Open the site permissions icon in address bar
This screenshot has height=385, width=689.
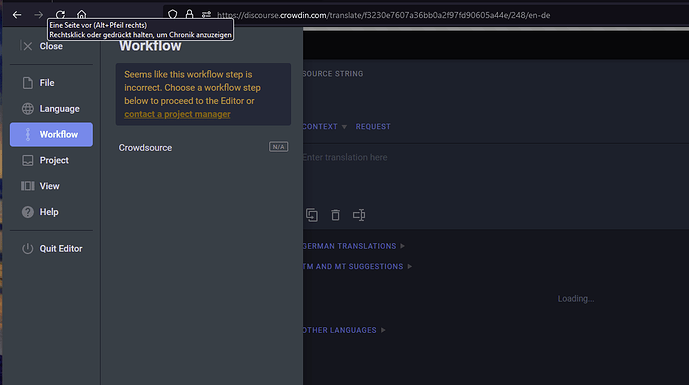point(206,15)
